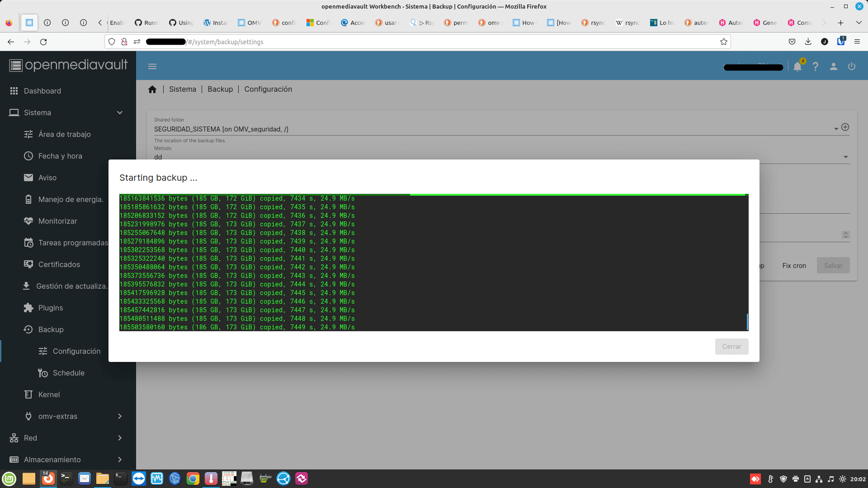Expand the omv-extras sidebar section
Screen dimensions: 868x488
point(120,416)
